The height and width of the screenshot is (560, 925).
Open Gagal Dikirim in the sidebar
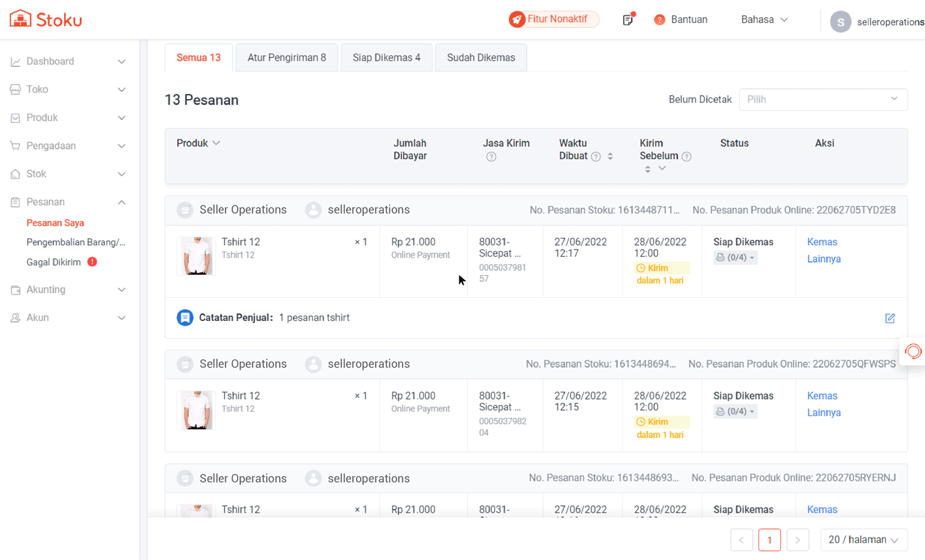(x=54, y=262)
